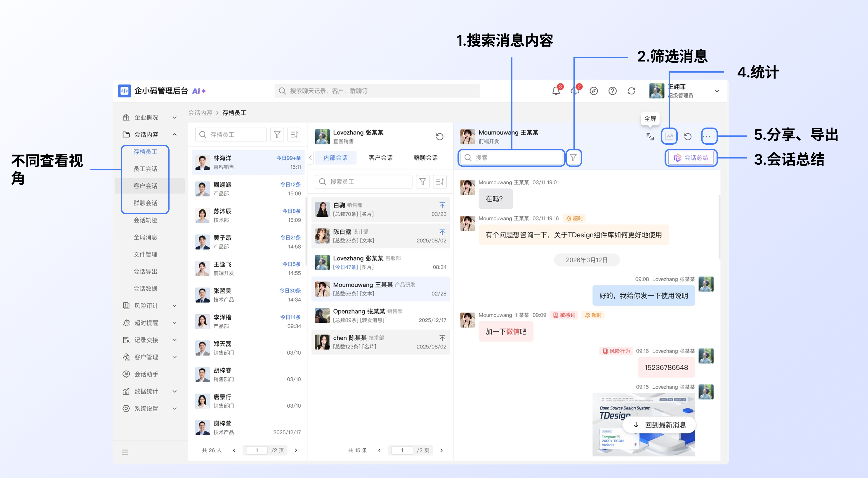
Task: Sort archived employee list with sort icon
Action: [294, 135]
